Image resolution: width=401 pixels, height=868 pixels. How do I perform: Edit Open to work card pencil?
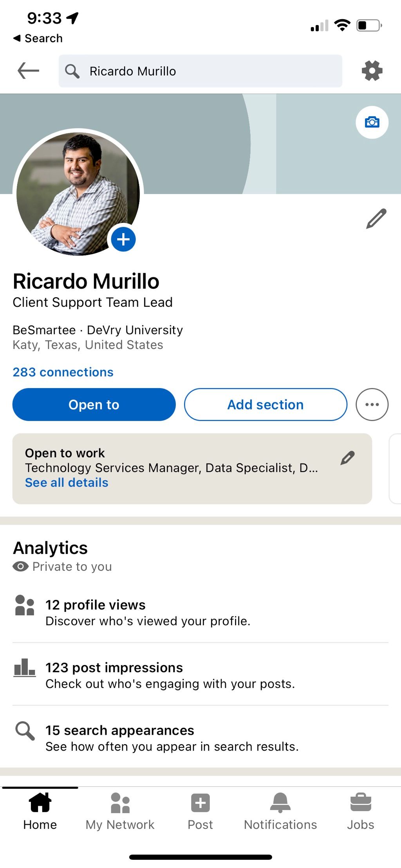click(x=347, y=458)
